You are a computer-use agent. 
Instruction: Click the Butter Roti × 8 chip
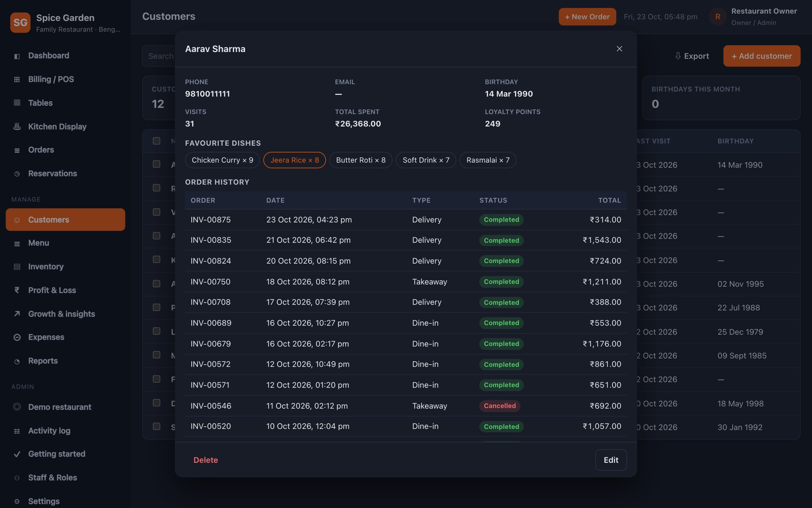361,160
